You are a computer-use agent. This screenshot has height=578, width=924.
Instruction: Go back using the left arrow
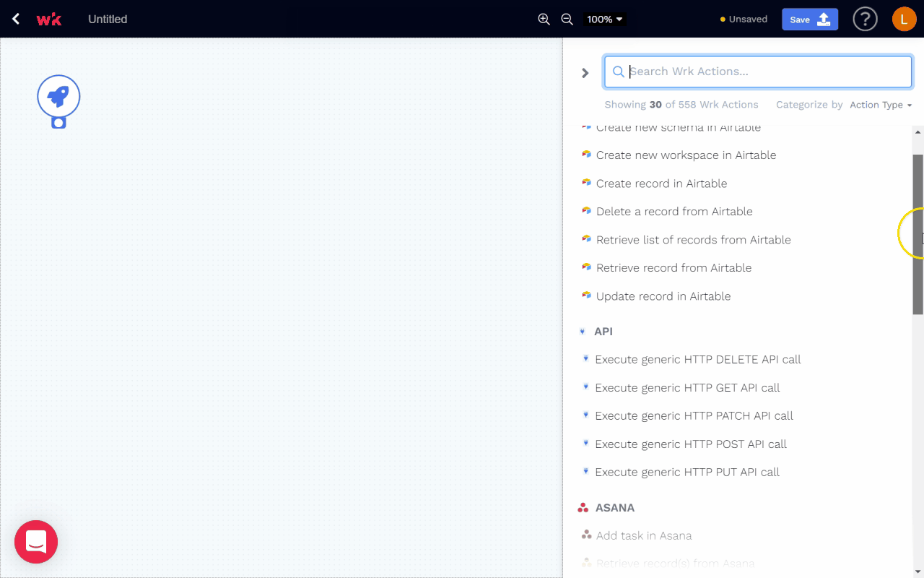point(16,19)
